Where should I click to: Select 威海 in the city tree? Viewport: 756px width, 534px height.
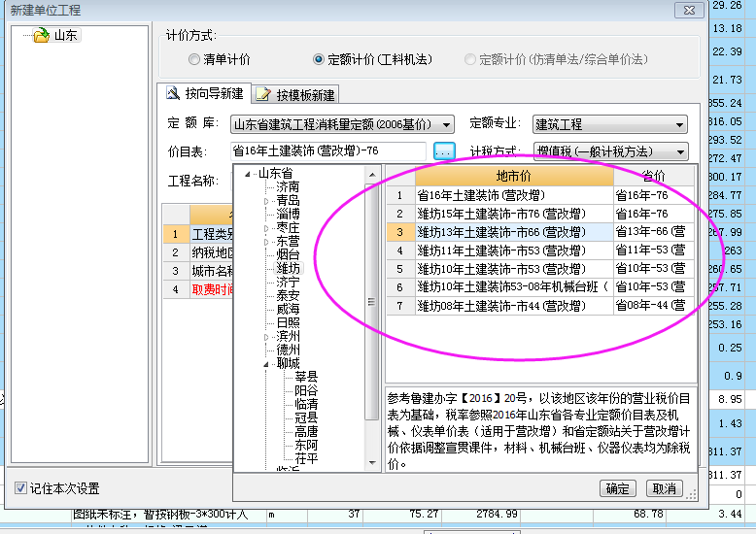[288, 309]
